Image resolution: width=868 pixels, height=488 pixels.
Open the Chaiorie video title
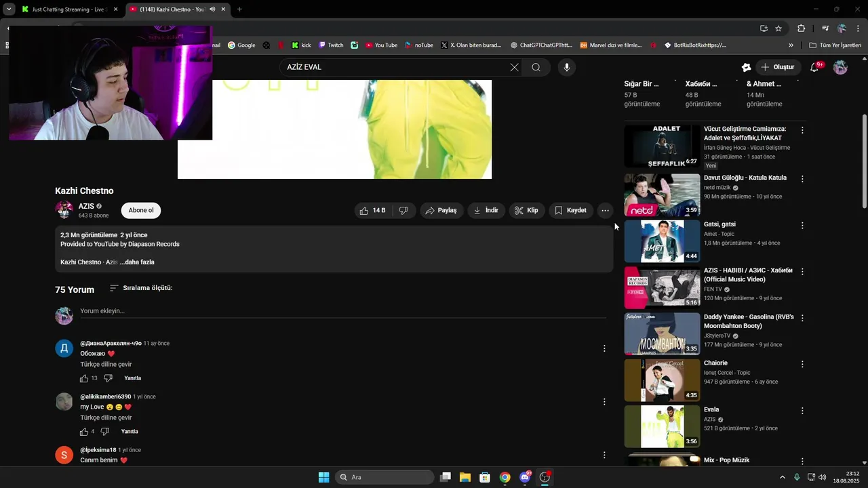tap(715, 363)
